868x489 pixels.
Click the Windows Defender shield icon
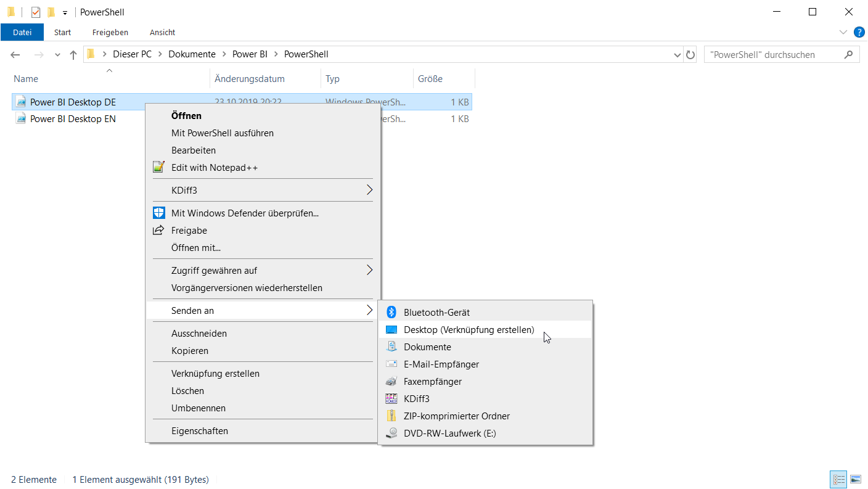point(159,213)
